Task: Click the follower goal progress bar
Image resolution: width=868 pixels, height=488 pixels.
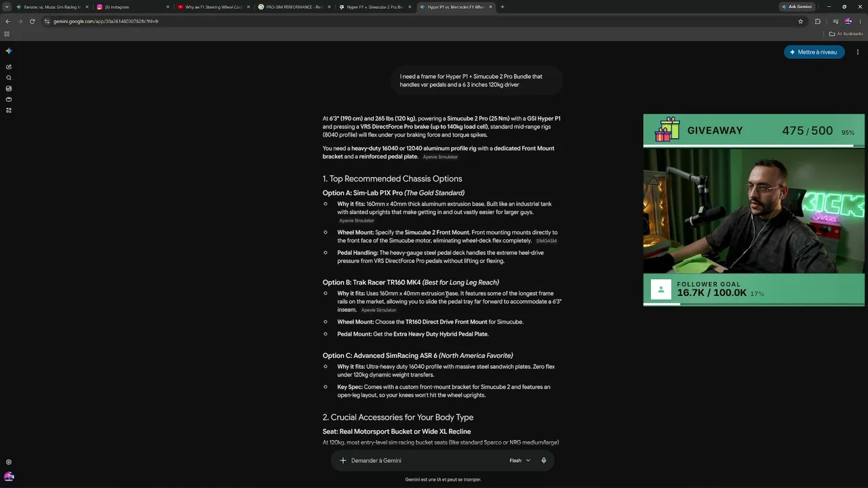Action: click(x=754, y=304)
